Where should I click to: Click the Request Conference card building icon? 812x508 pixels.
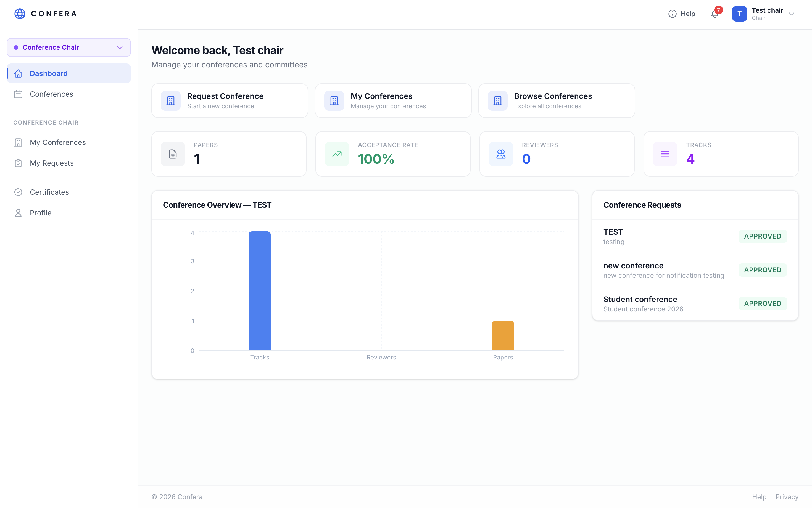(171, 101)
